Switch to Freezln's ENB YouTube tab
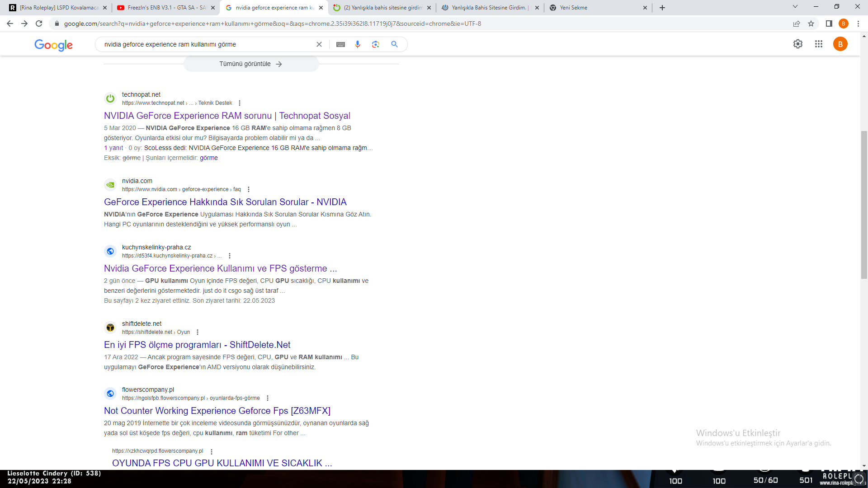This screenshot has height=488, width=868. click(163, 8)
